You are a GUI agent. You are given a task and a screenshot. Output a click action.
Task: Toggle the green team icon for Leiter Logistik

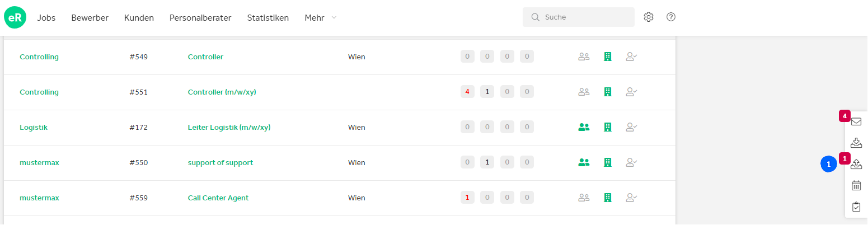click(584, 127)
